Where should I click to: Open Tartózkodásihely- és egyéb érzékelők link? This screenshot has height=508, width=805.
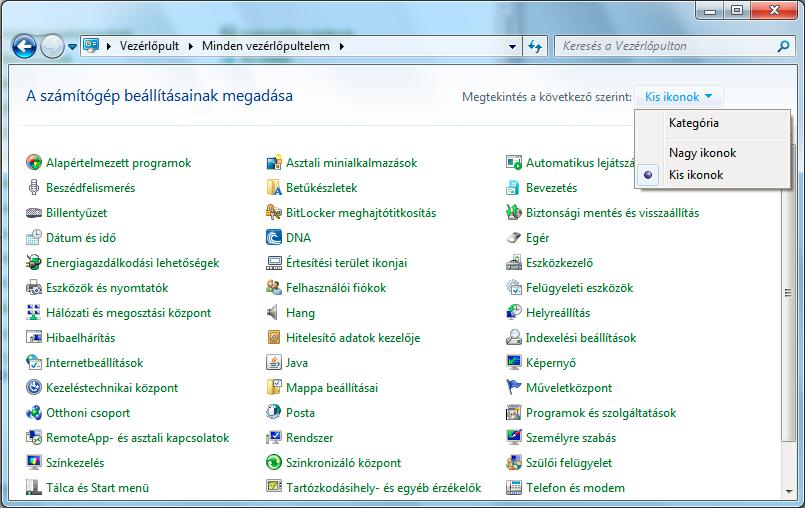[384, 488]
